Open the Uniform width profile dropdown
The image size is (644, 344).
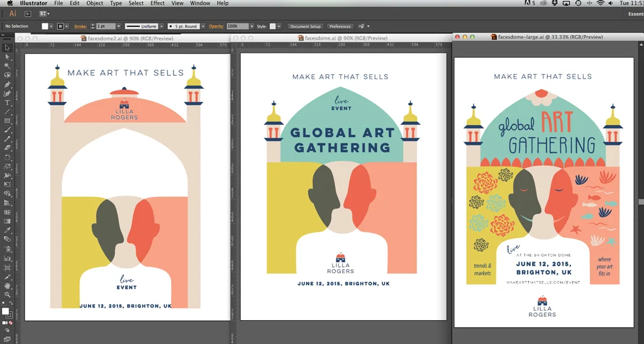coord(162,26)
